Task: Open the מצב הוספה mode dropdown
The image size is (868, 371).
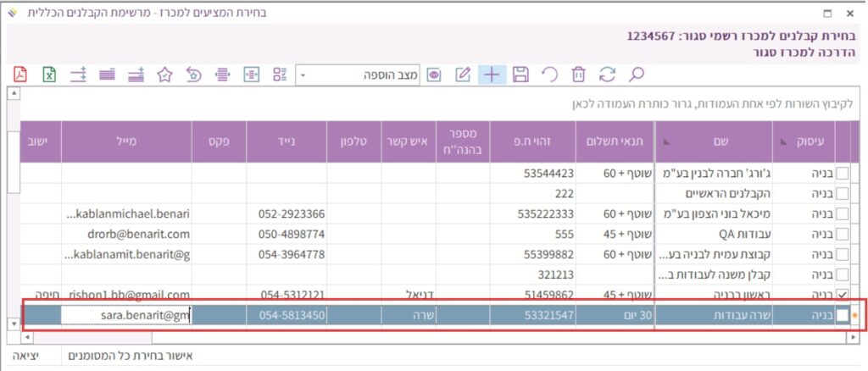Action: (304, 75)
